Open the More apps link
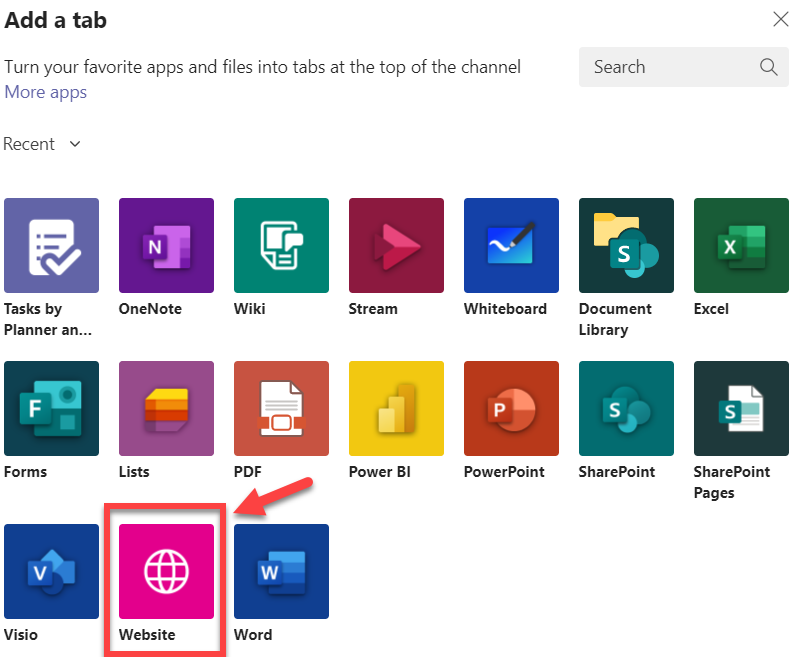Screen dimensions: 808x657 tap(46, 92)
